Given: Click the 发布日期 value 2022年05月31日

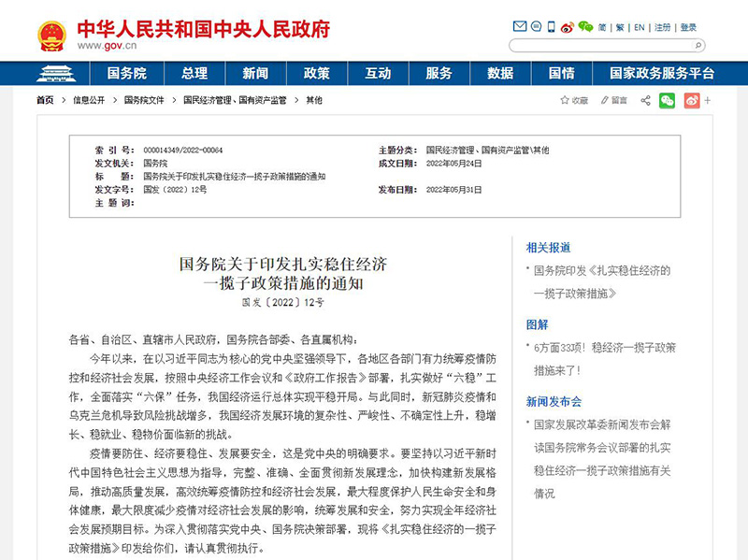Looking at the screenshot, I should 453,190.
